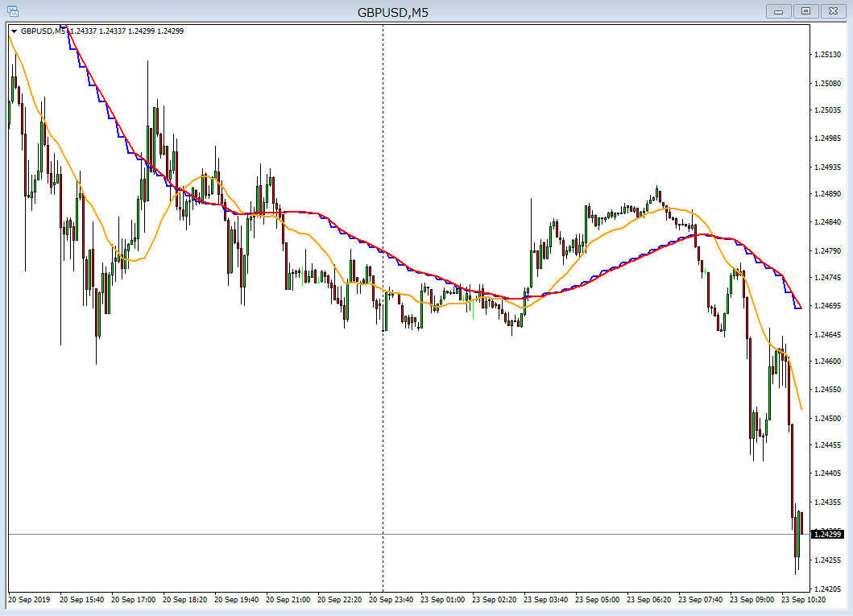Click the 20 Sep 22:20 time label
The height and width of the screenshot is (616, 853).
339,600
